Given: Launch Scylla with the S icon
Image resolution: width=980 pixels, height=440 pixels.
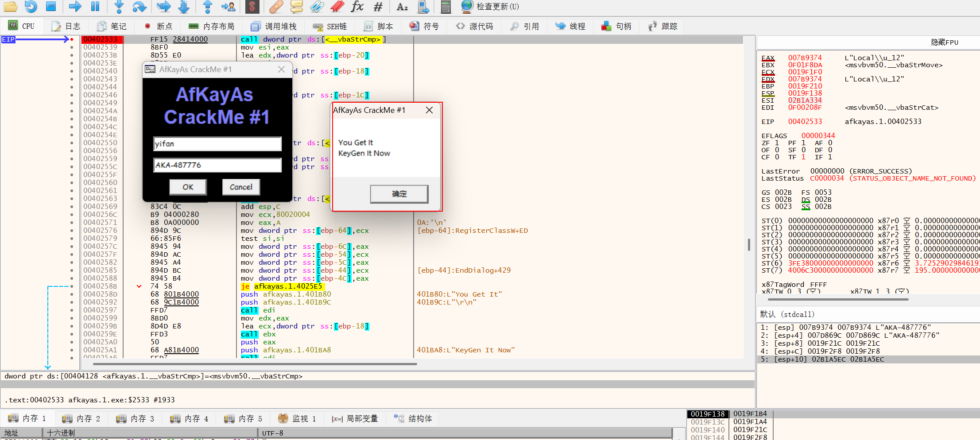Looking at the screenshot, I should (252, 6).
